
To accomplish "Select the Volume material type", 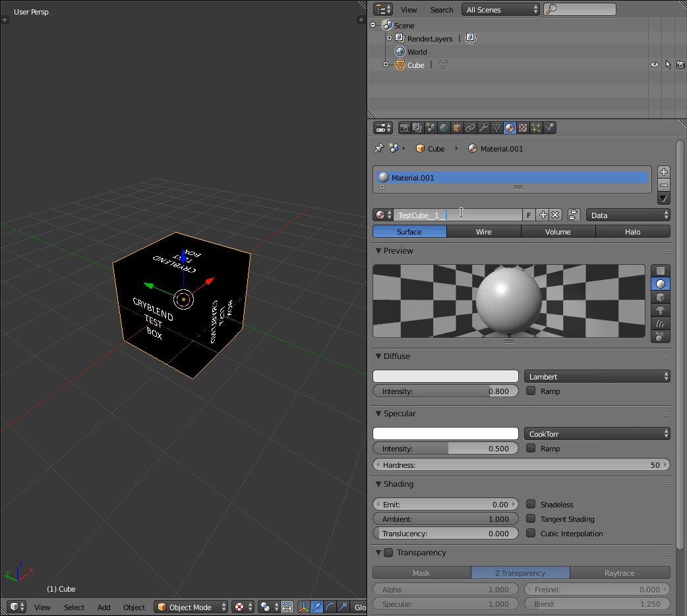I will tap(558, 232).
